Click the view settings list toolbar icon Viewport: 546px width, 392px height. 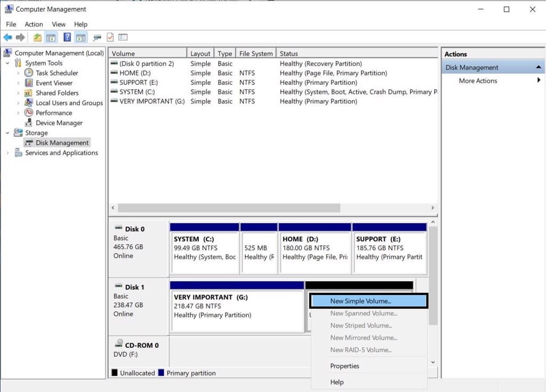123,37
